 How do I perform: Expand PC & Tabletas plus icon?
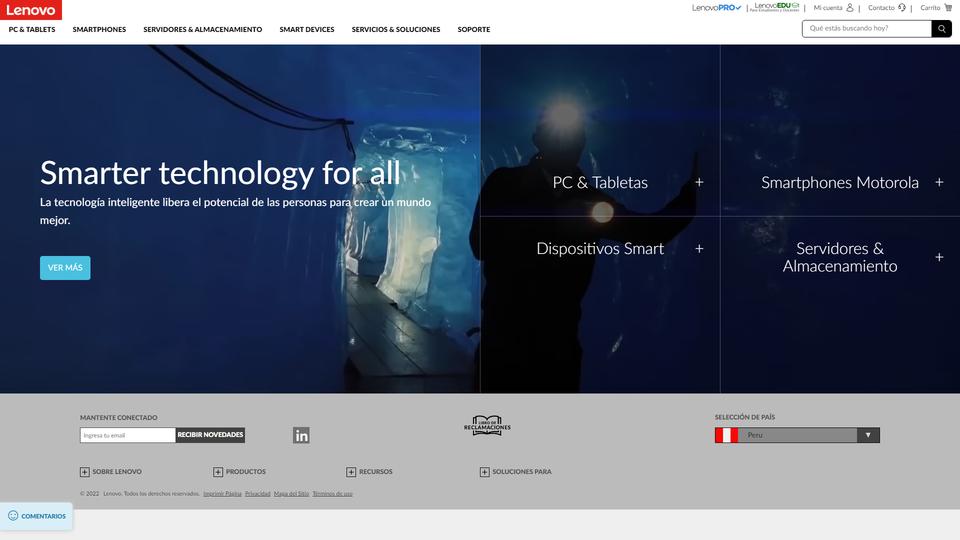point(699,182)
